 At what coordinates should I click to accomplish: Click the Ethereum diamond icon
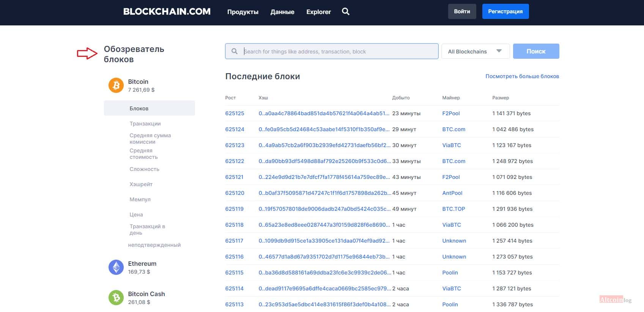[116, 267]
